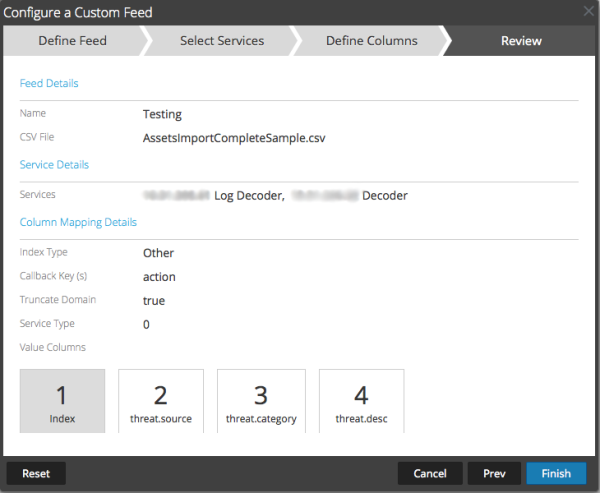The image size is (600, 493).
Task: Click Finish to create the feed
Action: pos(556,473)
